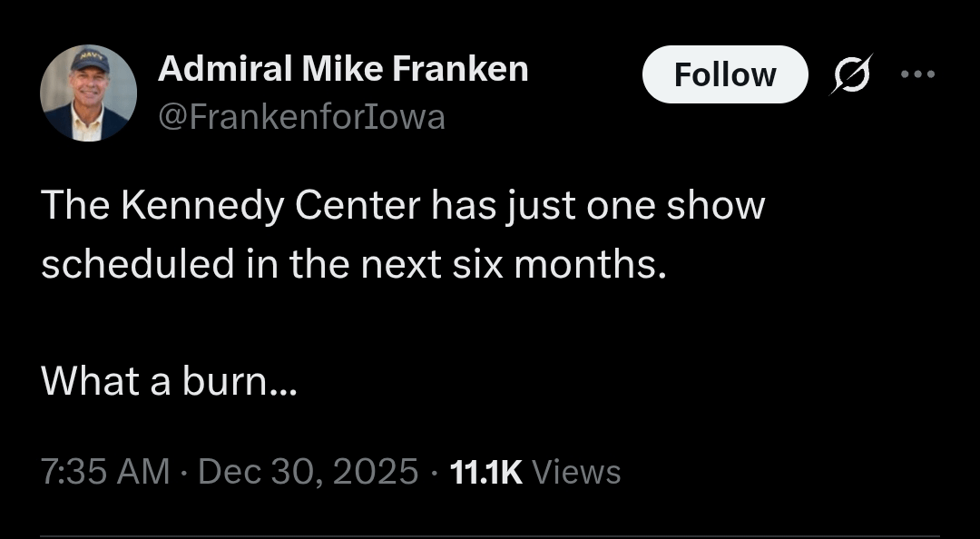Click Admiral Mike Franken's profile picture
This screenshot has height=539, width=980.
[88, 93]
